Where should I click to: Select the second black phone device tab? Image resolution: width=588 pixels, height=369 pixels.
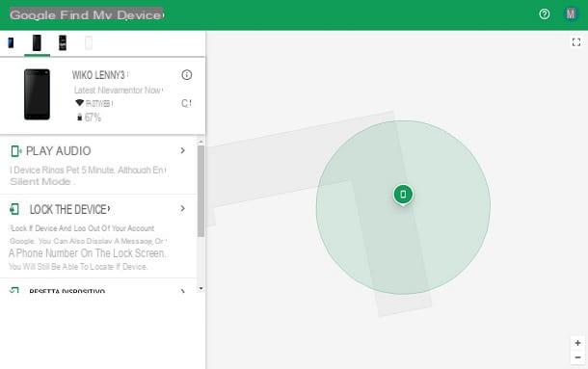[37, 42]
